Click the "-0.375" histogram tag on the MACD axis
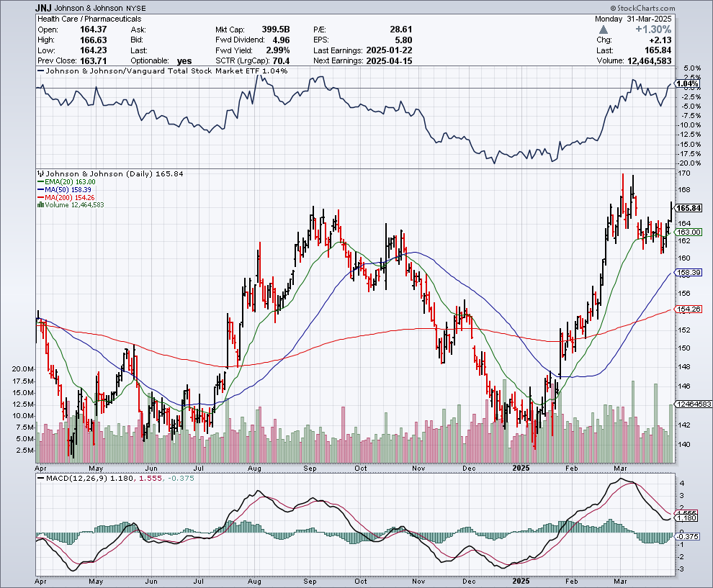The height and width of the screenshot is (588, 713). click(688, 537)
